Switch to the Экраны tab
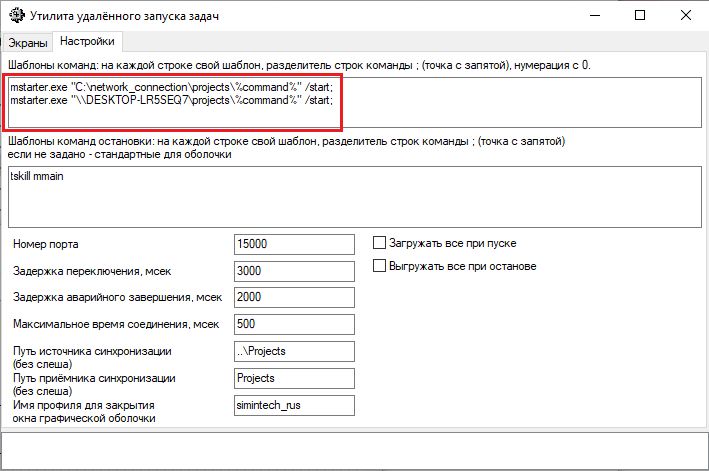The height and width of the screenshot is (471, 709). coord(27,42)
